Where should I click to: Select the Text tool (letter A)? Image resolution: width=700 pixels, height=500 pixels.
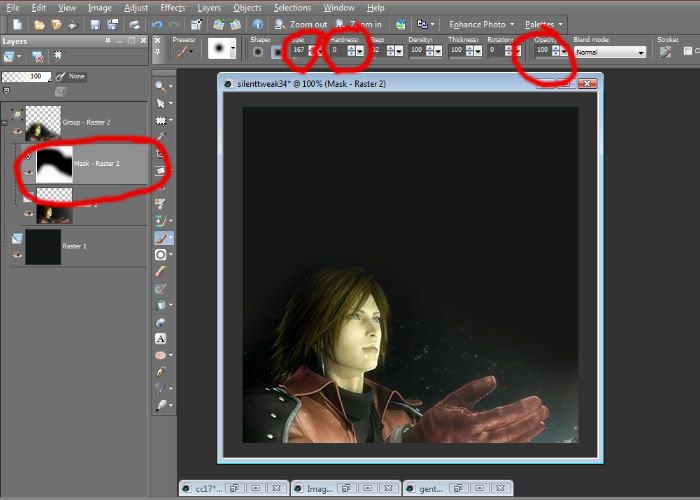160,338
